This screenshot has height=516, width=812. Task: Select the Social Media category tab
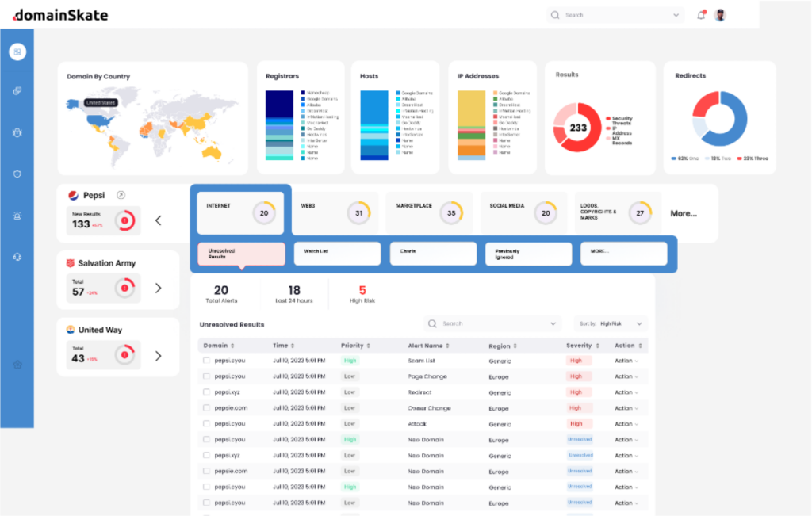(x=523, y=212)
